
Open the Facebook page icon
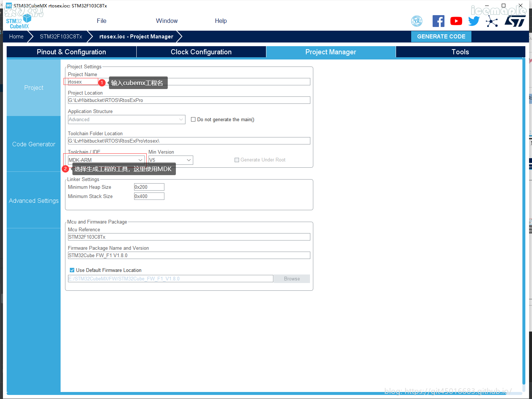click(439, 21)
